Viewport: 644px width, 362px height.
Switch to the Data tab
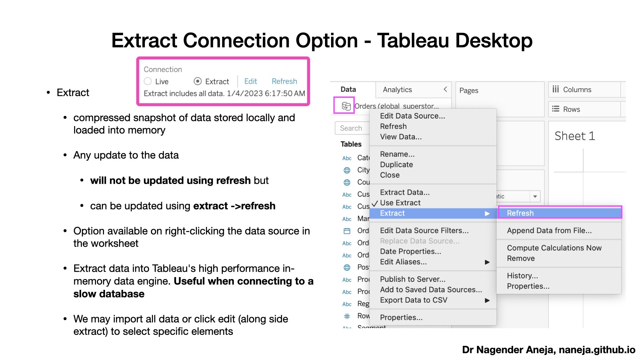(348, 89)
